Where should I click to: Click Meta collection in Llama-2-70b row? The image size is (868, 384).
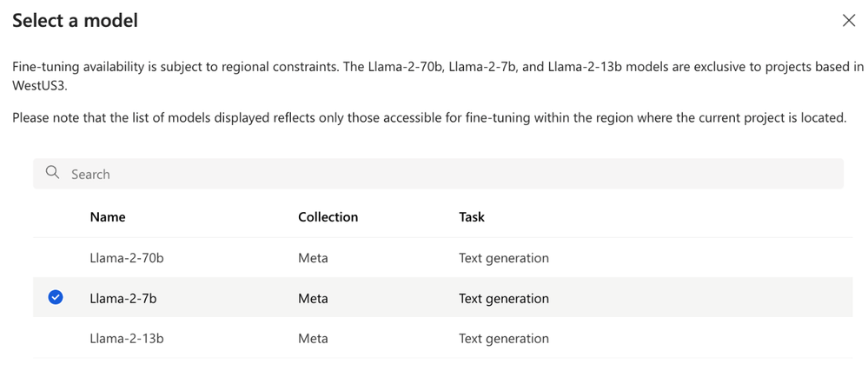313,258
